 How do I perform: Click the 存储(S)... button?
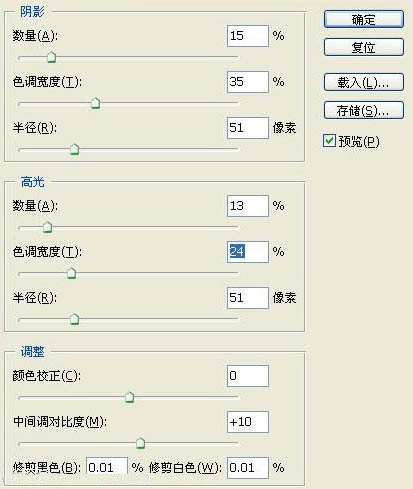tap(364, 110)
